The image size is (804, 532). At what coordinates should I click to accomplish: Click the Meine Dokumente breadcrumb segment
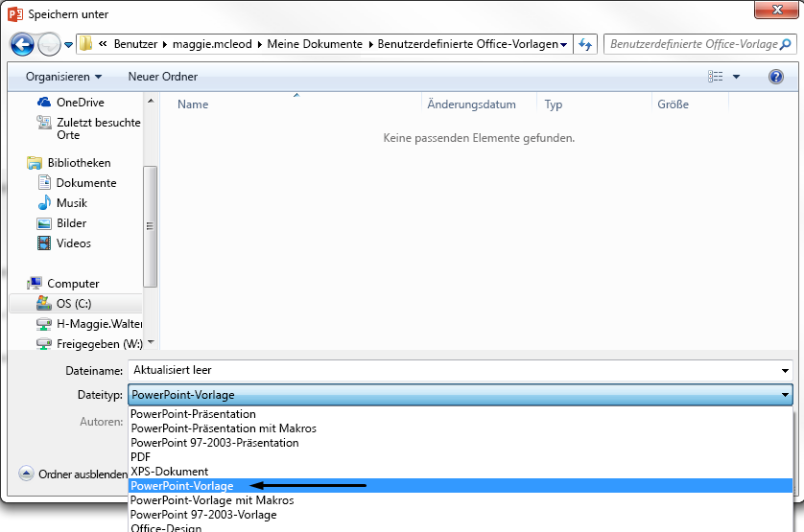click(x=315, y=44)
